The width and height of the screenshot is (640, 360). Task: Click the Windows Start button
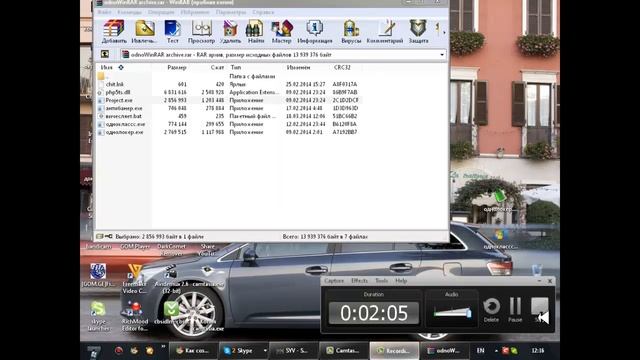point(93,351)
